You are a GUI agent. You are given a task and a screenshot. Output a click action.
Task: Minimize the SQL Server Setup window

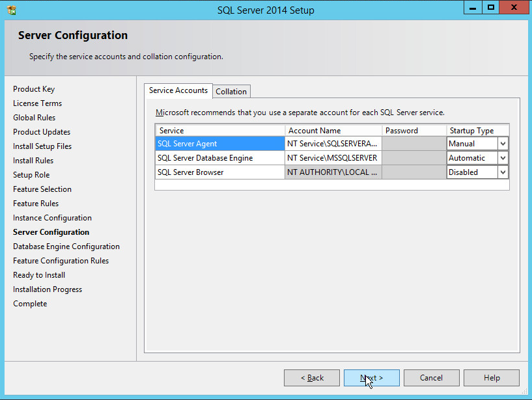[x=473, y=8]
